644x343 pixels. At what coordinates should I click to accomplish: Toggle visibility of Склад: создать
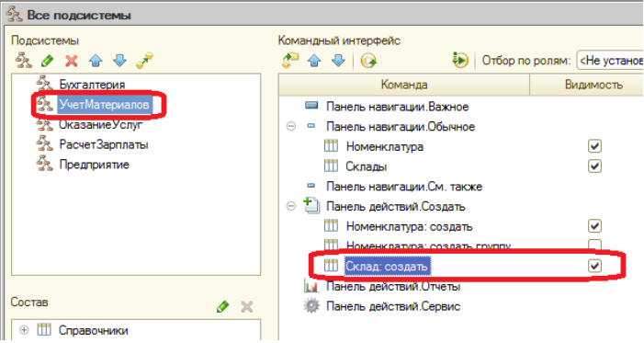(x=594, y=266)
